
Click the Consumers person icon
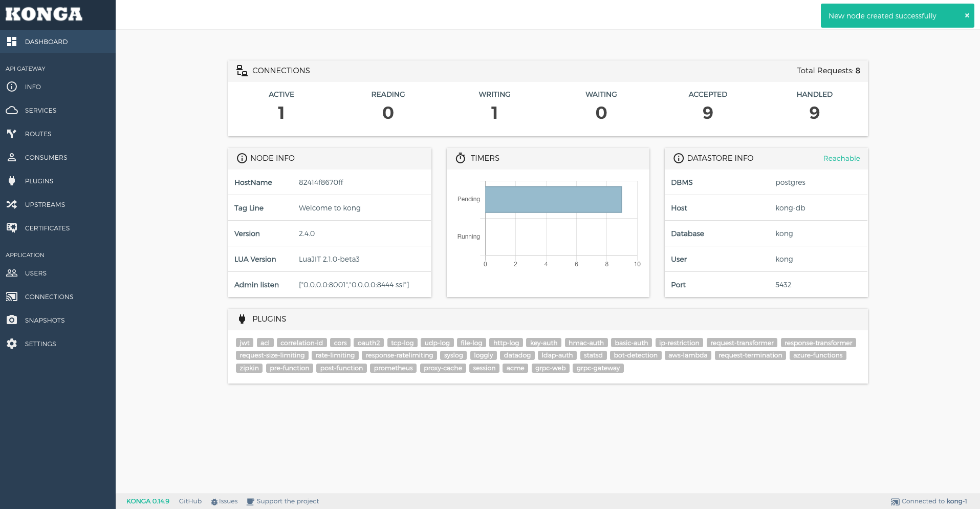(12, 157)
